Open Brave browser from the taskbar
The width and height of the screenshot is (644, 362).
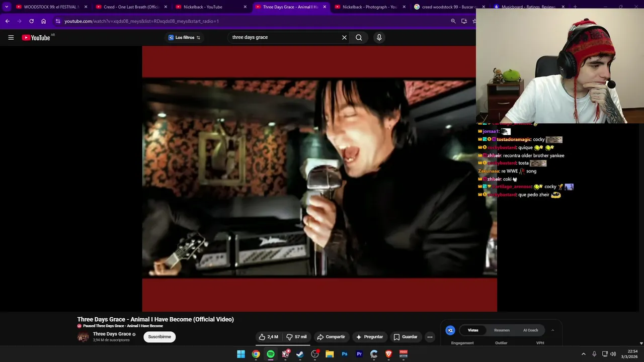(388, 354)
